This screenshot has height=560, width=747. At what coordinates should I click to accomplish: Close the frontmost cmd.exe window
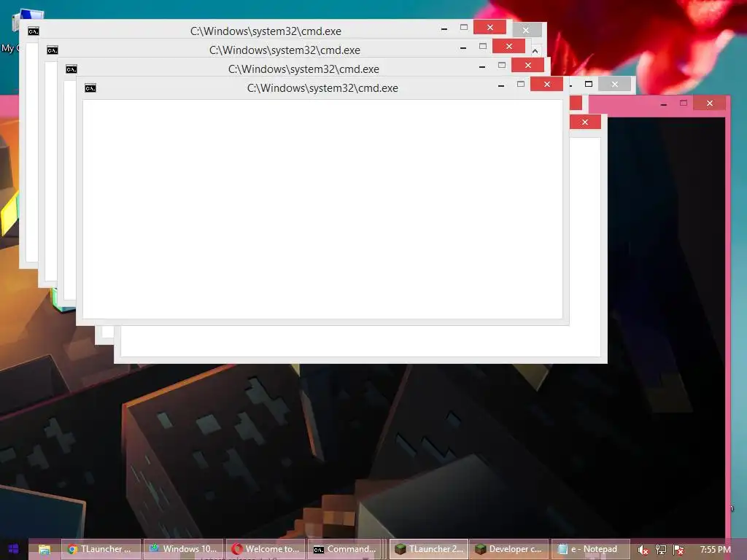tap(547, 85)
